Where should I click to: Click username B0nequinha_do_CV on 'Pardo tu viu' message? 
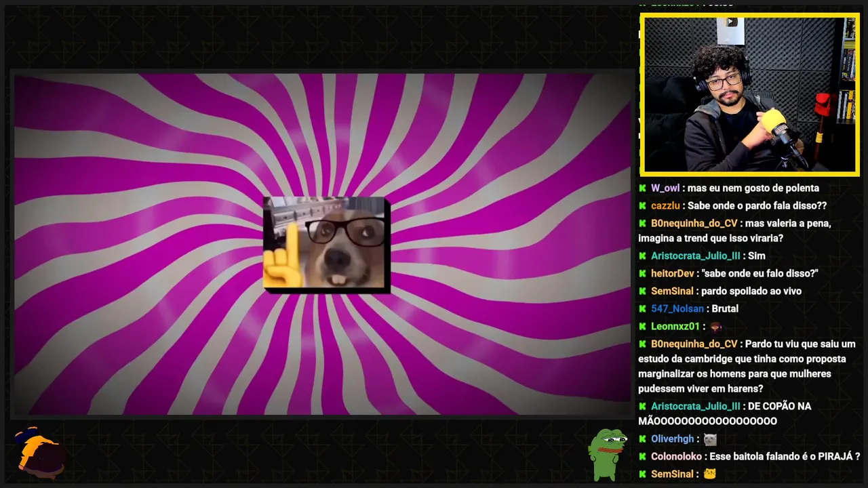tap(694, 344)
